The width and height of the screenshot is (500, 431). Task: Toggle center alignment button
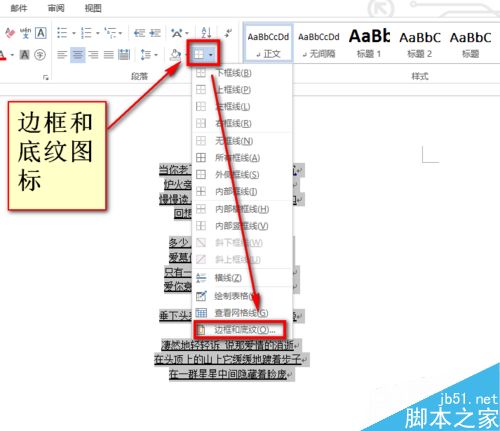78,55
